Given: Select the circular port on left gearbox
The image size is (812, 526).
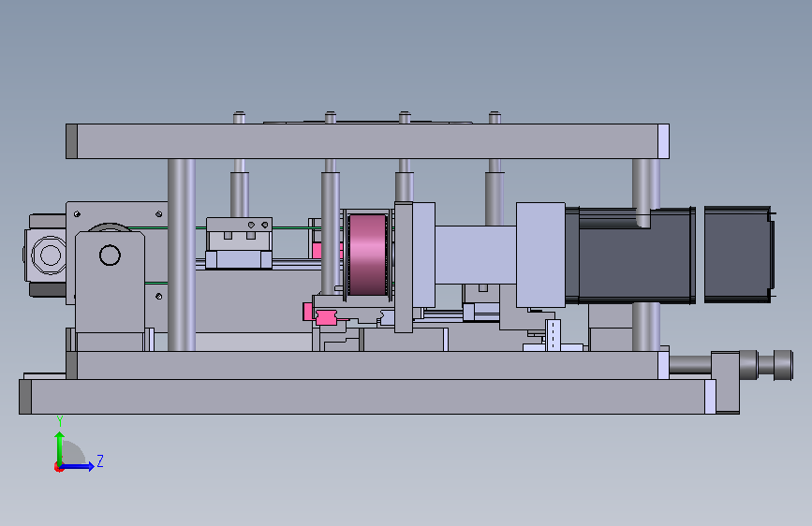Looking at the screenshot, I should click(x=50, y=255).
